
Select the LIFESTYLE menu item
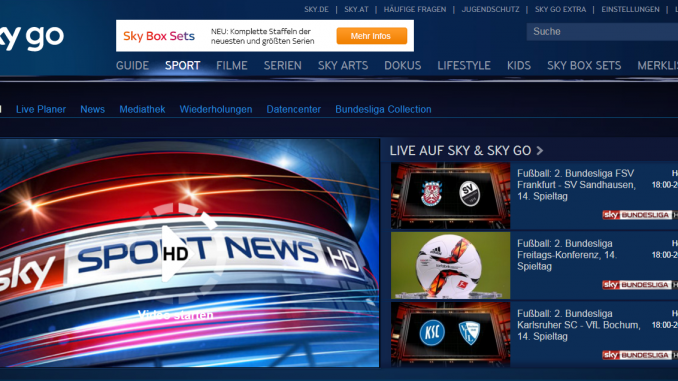(464, 65)
